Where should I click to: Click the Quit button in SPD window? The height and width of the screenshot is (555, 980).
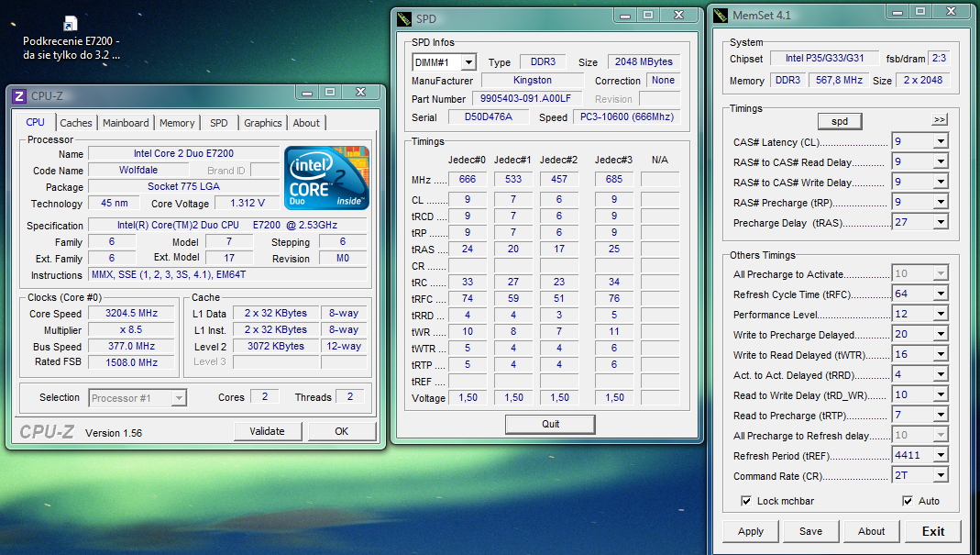pyautogui.click(x=550, y=424)
